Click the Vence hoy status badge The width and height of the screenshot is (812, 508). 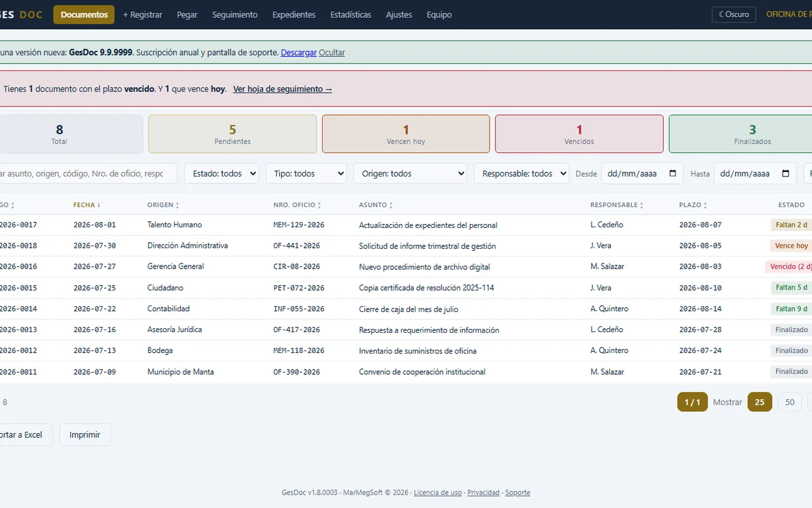pyautogui.click(x=792, y=246)
